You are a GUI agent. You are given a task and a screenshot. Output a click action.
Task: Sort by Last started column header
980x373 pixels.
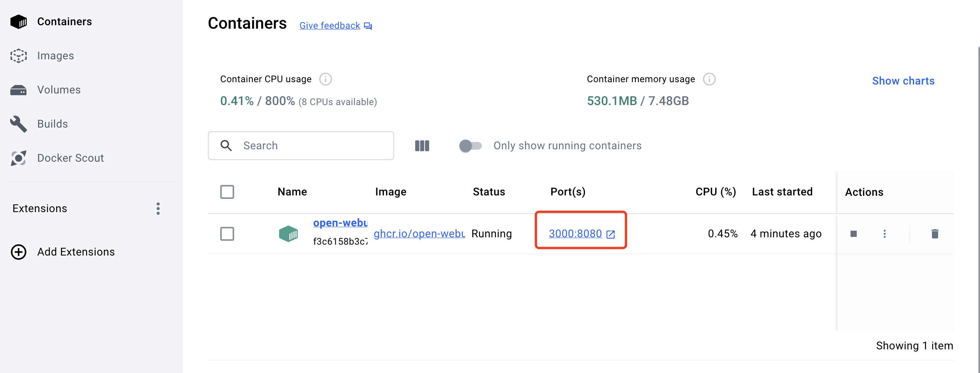[782, 192]
